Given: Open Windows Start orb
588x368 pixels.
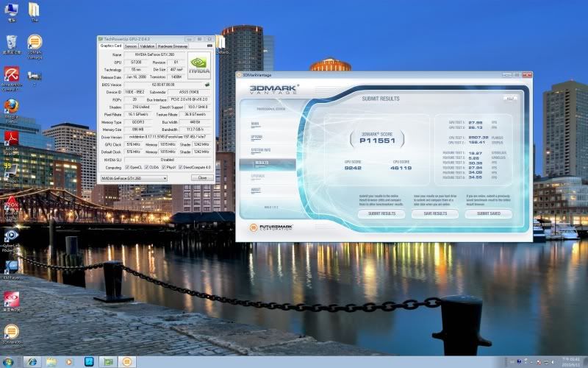Looking at the screenshot, I should [x=8, y=362].
